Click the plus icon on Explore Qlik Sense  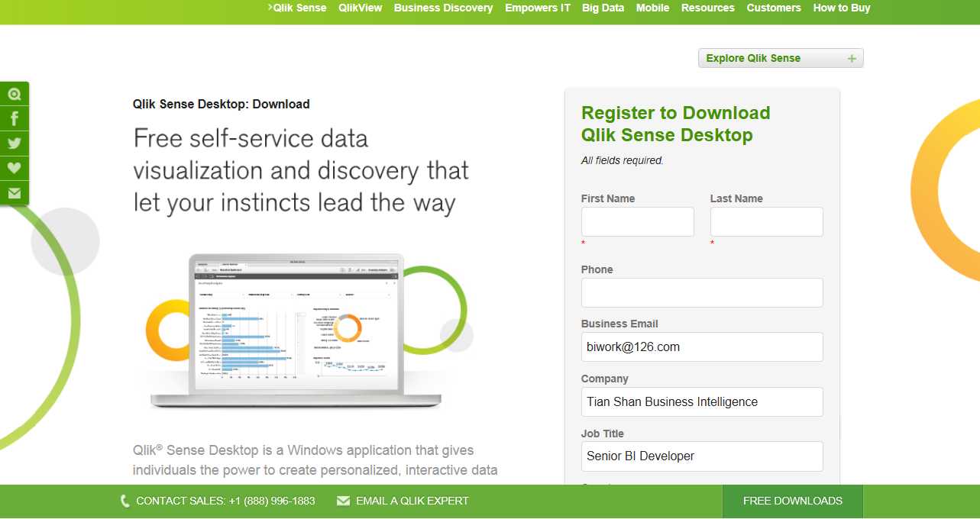pos(852,59)
